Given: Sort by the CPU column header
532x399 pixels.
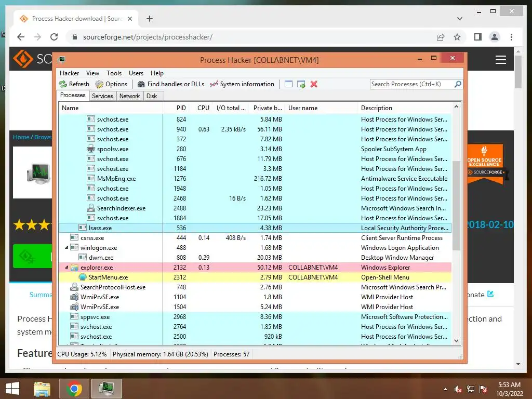Looking at the screenshot, I should coord(201,108).
